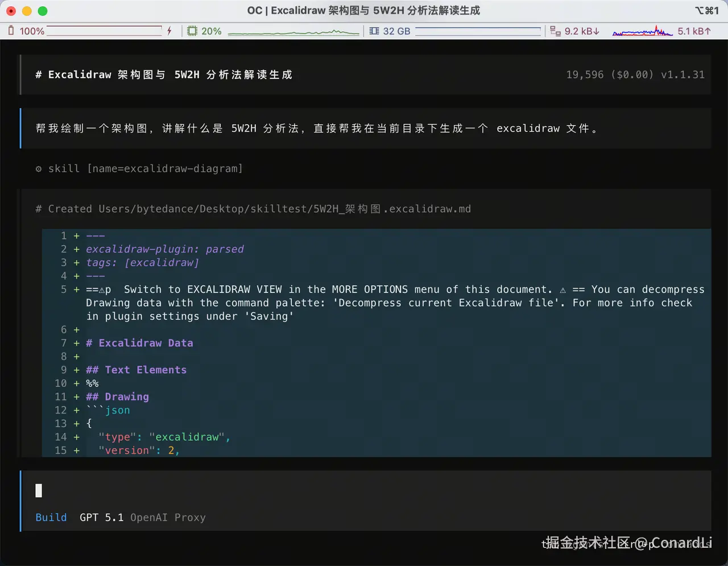
Task: Click the version v1.1.31 text
Action: 682,75
